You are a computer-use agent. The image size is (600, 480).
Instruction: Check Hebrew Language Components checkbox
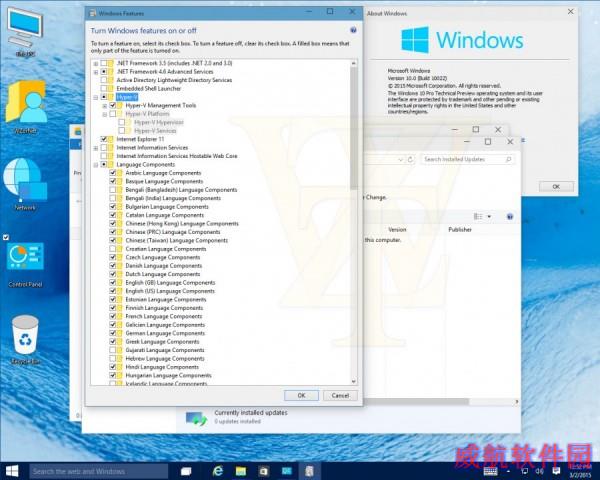[x=112, y=359]
